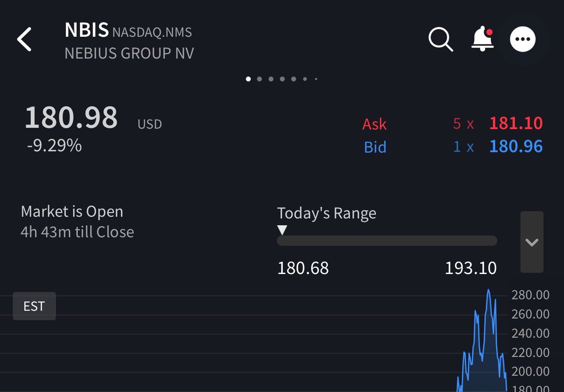Tap the range marker triangle
Screen dimensions: 564x392
point(282,230)
